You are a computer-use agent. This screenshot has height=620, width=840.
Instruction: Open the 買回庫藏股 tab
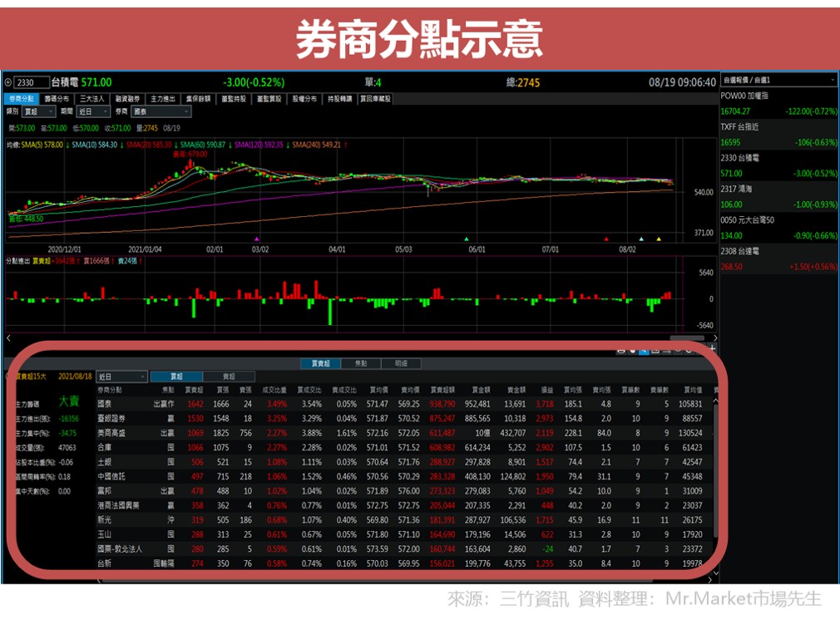click(x=375, y=99)
